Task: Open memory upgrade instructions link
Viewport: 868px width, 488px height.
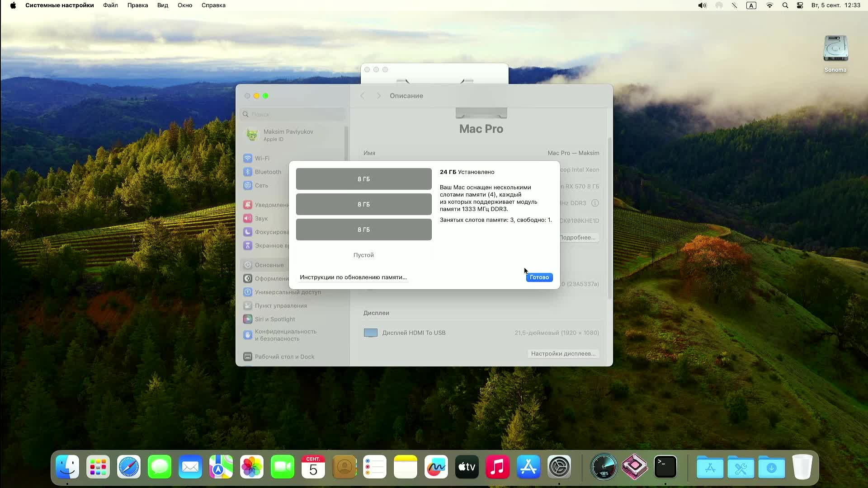Action: pos(353,277)
